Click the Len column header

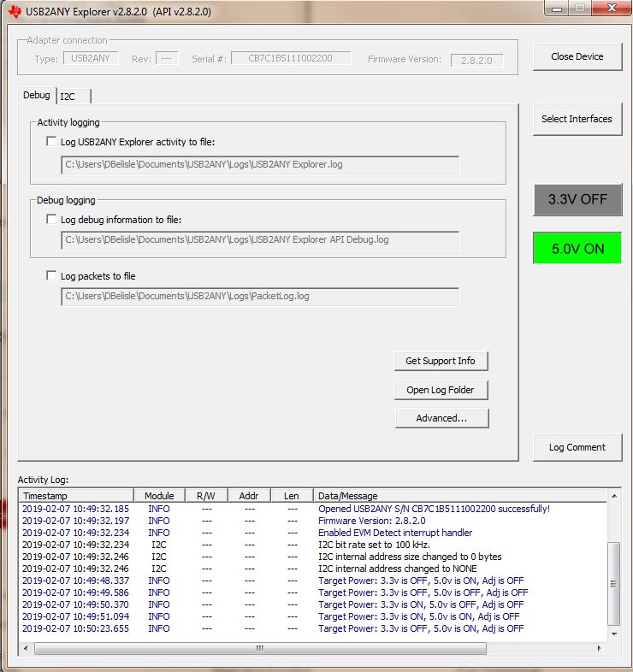[292, 496]
